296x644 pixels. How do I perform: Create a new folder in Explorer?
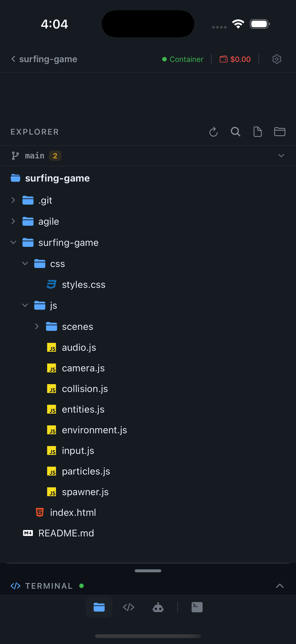click(x=280, y=132)
